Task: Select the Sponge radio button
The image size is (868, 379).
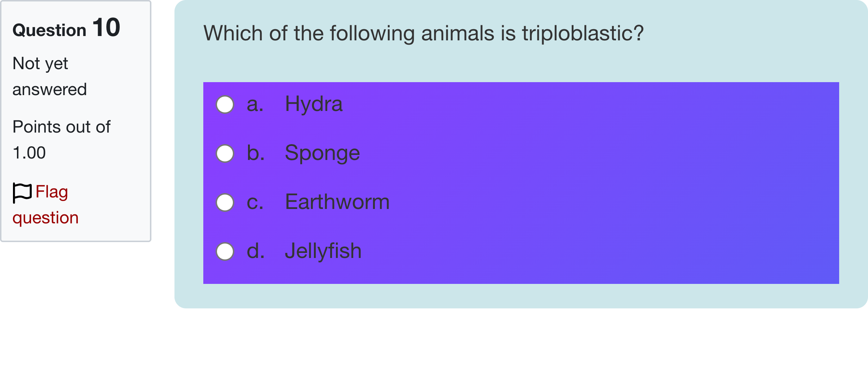Action: (225, 154)
